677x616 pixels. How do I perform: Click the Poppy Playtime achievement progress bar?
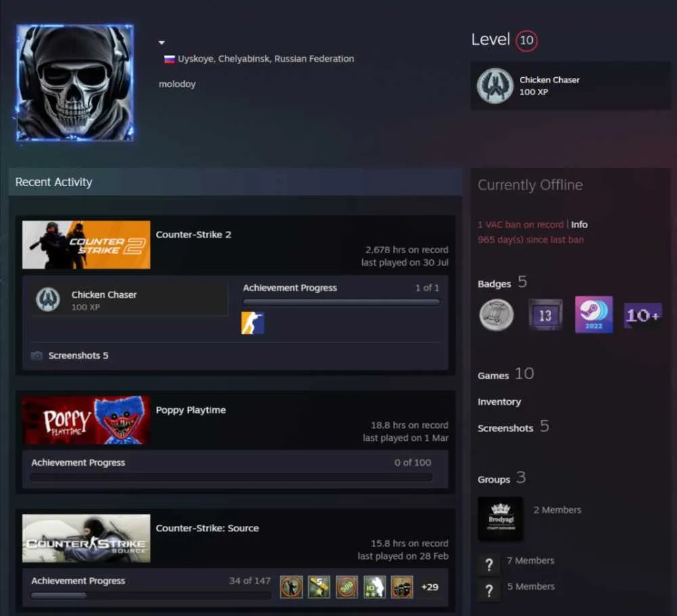point(232,477)
